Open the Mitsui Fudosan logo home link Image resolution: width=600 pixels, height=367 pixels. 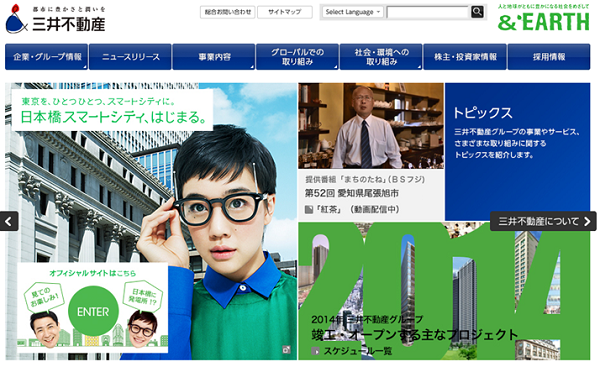55,19
